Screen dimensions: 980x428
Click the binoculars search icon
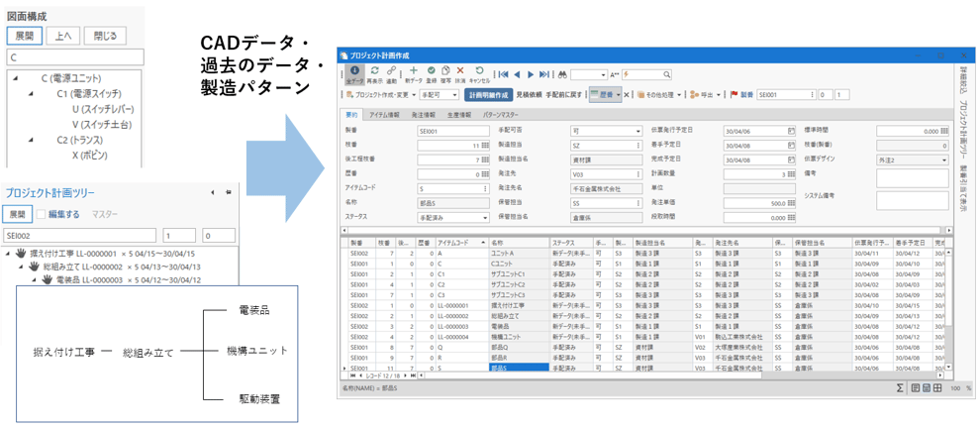click(562, 74)
